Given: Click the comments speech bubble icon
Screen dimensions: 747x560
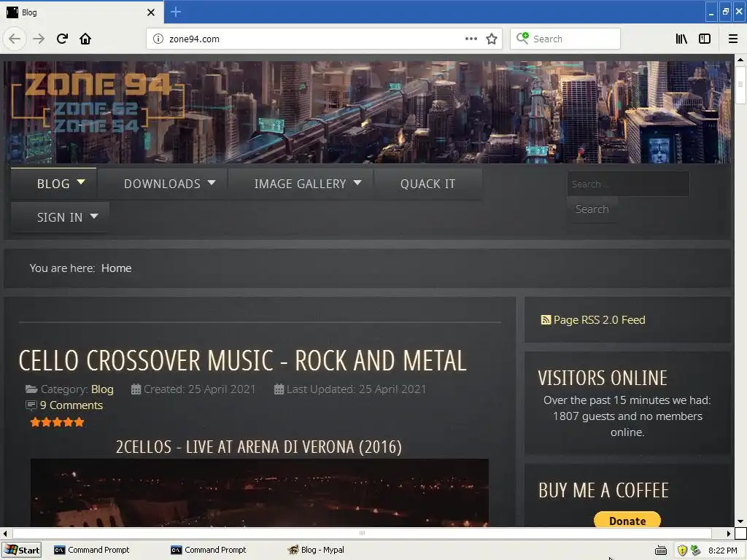Looking at the screenshot, I should 31,405.
